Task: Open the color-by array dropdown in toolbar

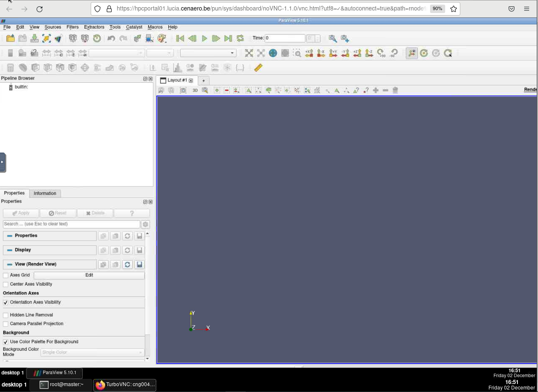Action: (x=116, y=53)
